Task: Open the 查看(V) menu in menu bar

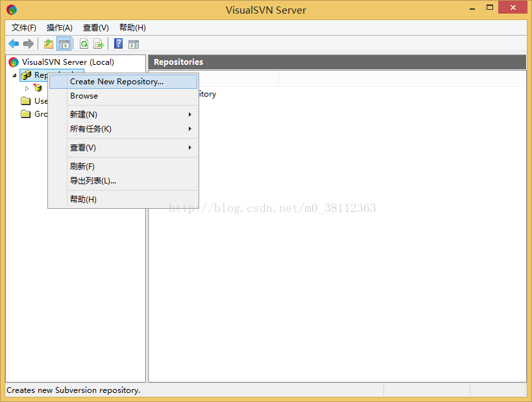Action: click(95, 28)
